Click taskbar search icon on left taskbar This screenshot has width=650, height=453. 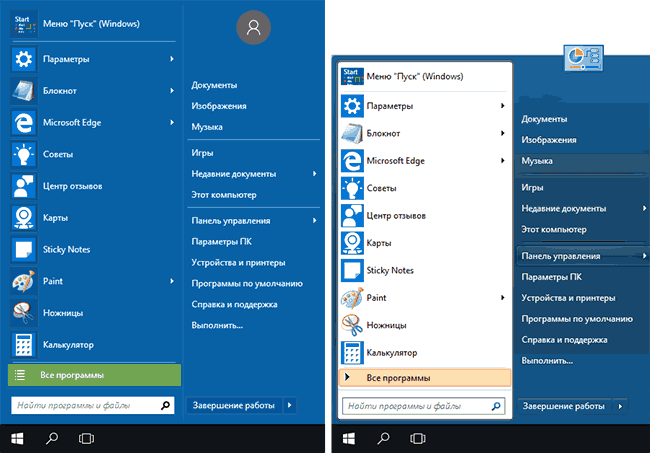51,438
